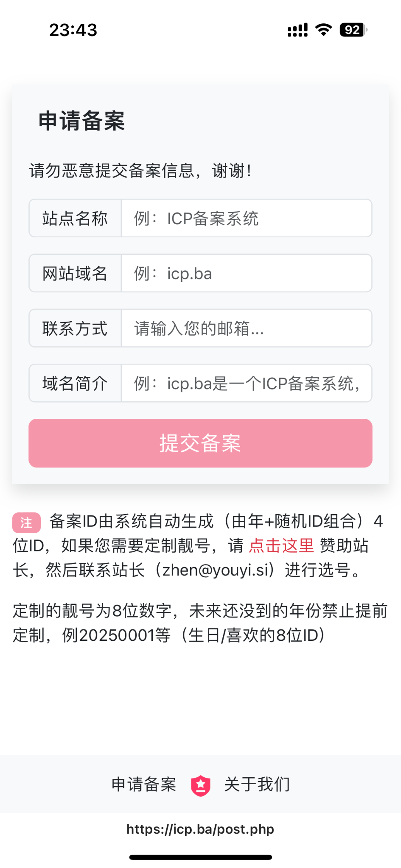The image size is (401, 868).
Task: Tap the pink 注 note badge
Action: click(26, 523)
